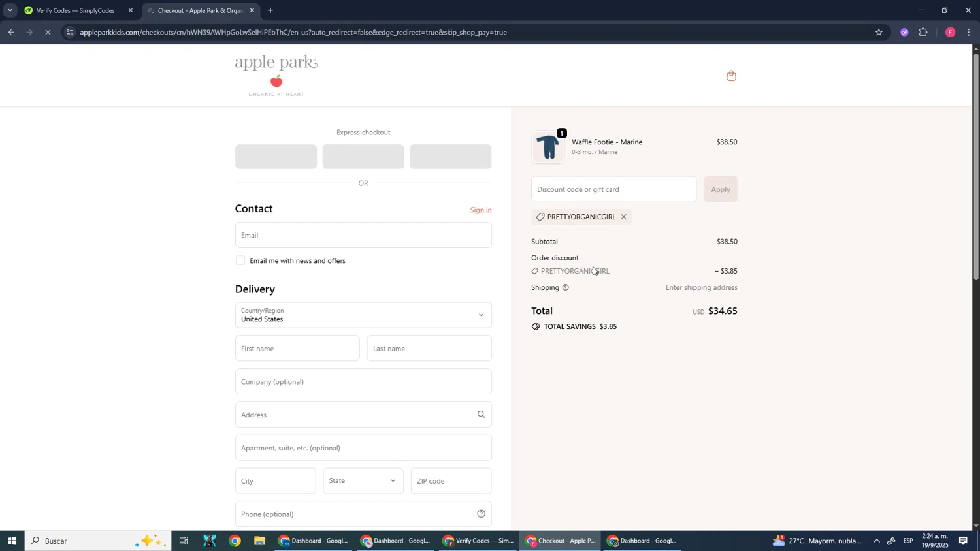
Task: Show hidden system tray icons
Action: 877,541
